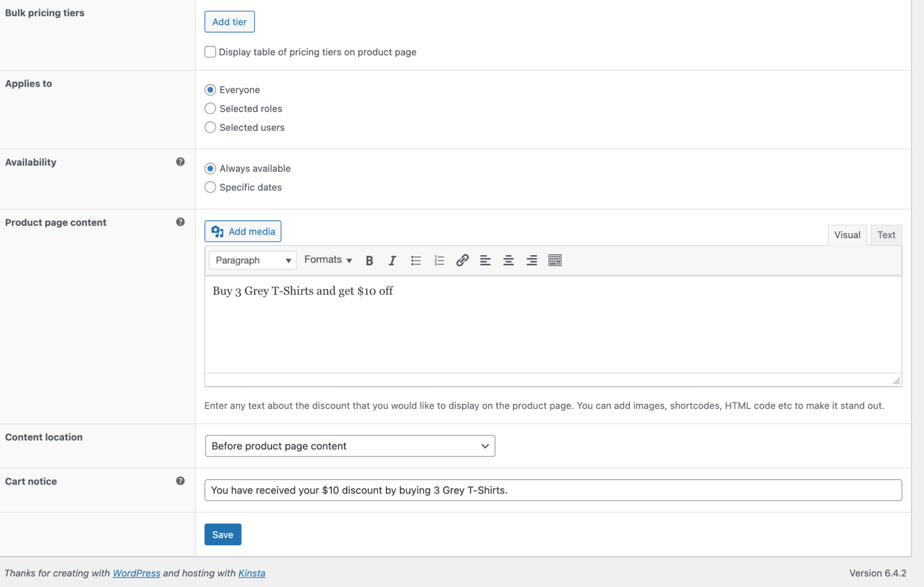Image resolution: width=924 pixels, height=587 pixels.
Task: Insert a numbered list
Action: point(439,260)
